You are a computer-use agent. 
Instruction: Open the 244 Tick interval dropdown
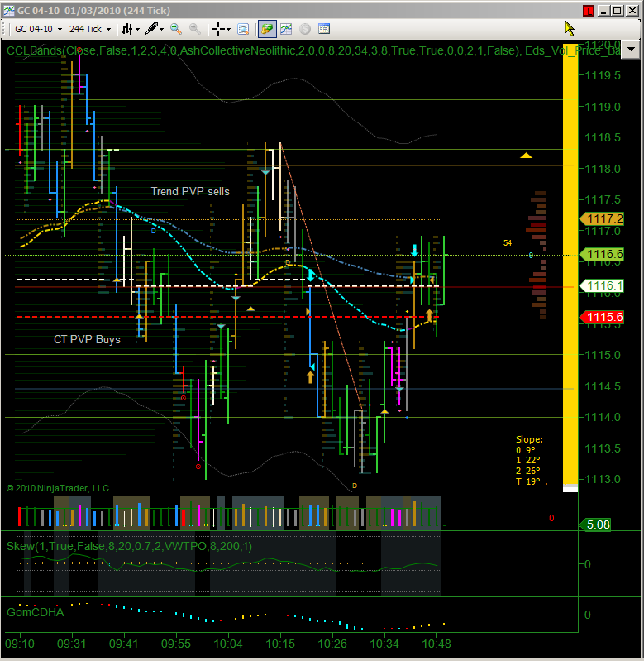point(90,29)
